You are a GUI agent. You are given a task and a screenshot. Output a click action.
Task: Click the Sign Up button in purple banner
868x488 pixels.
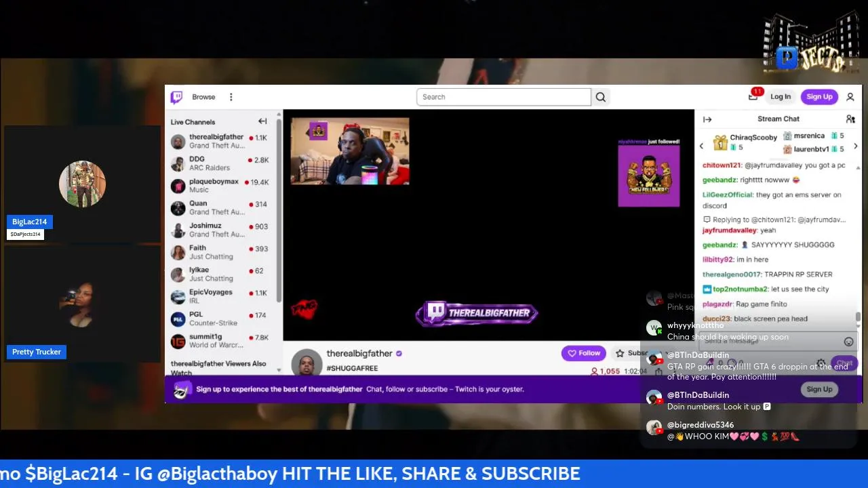pyautogui.click(x=819, y=389)
